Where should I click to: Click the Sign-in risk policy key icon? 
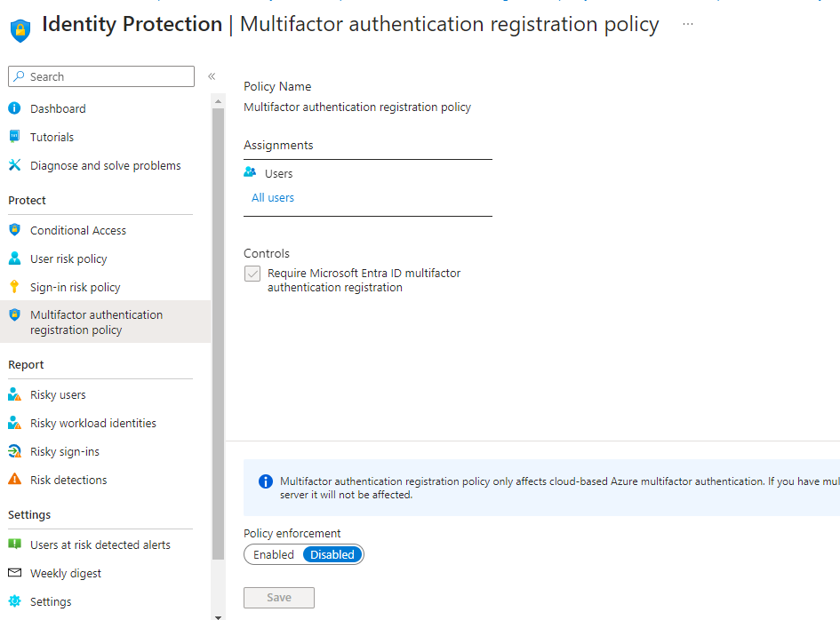[x=14, y=286]
